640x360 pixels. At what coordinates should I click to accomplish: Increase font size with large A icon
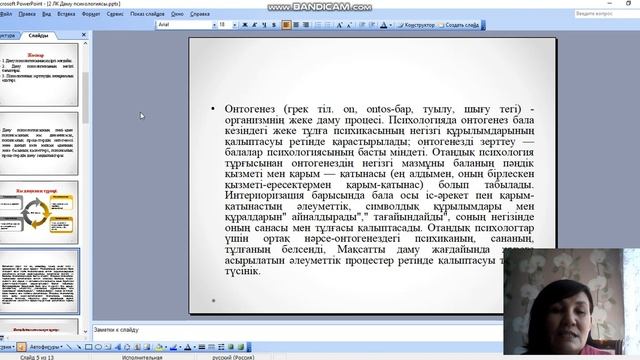[339, 25]
